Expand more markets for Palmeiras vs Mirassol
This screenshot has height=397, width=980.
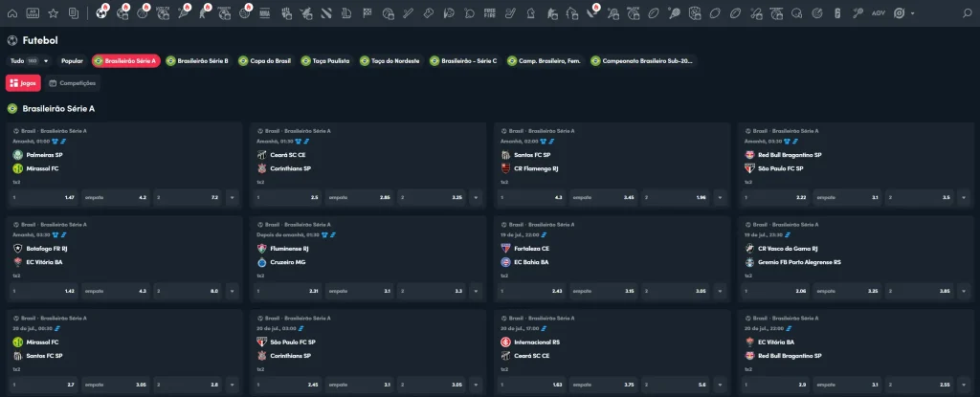coord(232,198)
